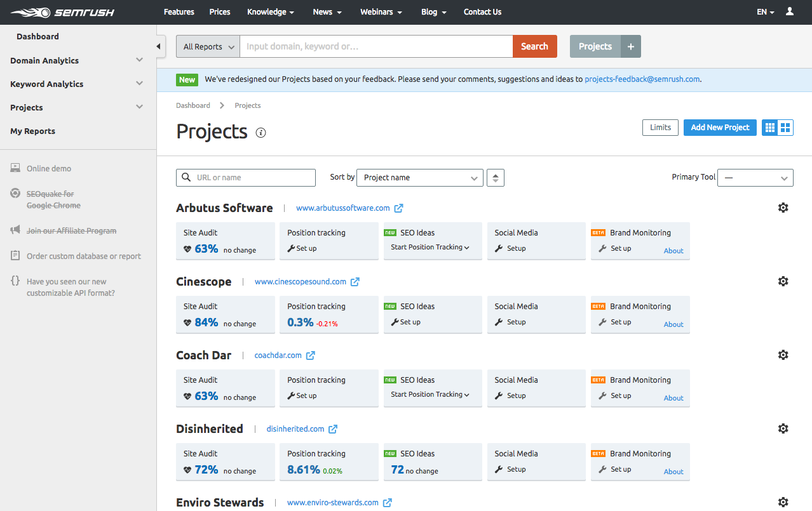Screen dimensions: 812x511
Task: Open Order custom database or report
Action: tap(84, 256)
